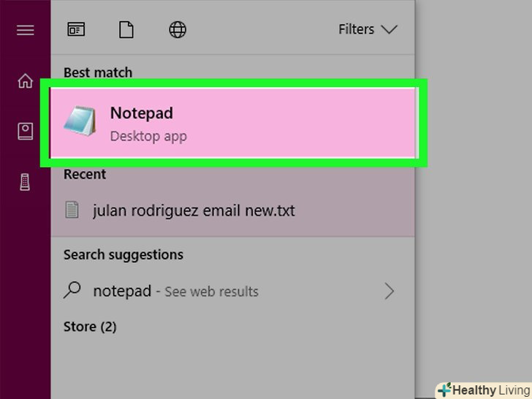Open the Notebook sidebar icon
Viewport: 532px width, 399px height.
26,131
